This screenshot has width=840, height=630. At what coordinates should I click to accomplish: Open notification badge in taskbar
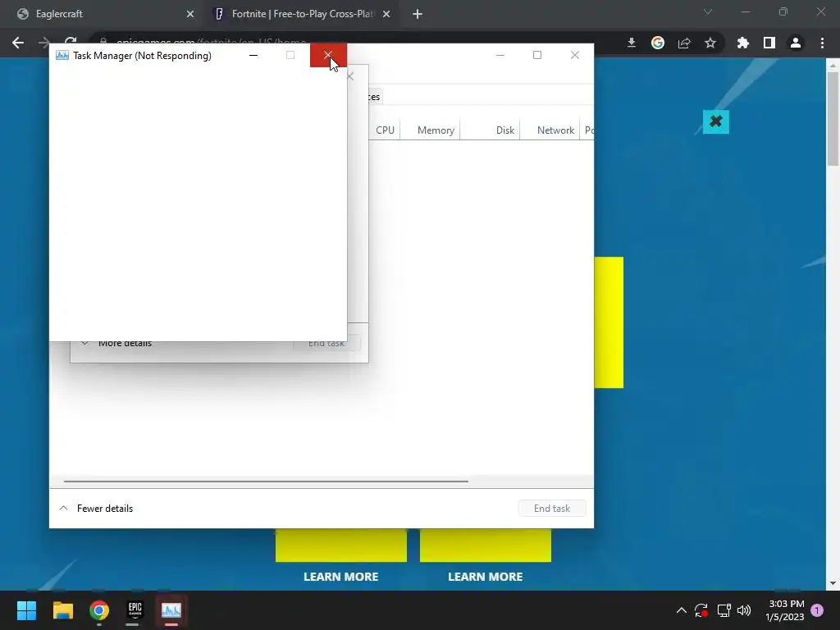(x=817, y=610)
